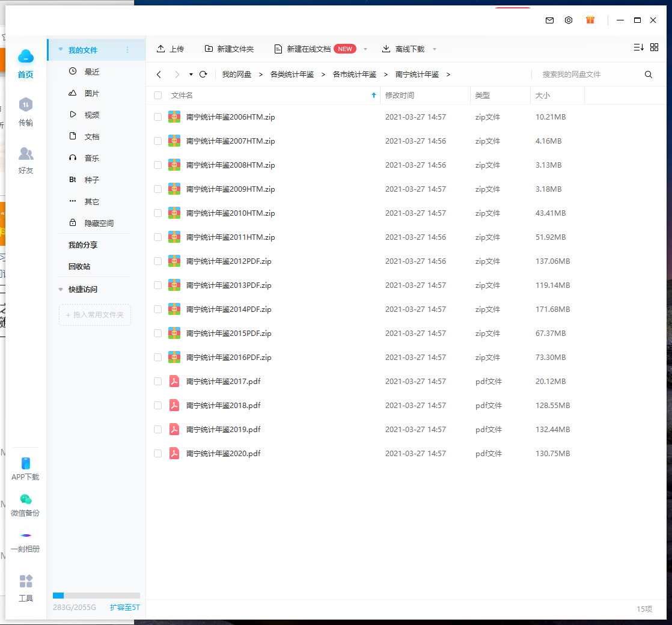The image size is (672, 625).
Task: Click pdf icon of 南宁统计年鉴2018.pdf
Action: [x=174, y=405]
